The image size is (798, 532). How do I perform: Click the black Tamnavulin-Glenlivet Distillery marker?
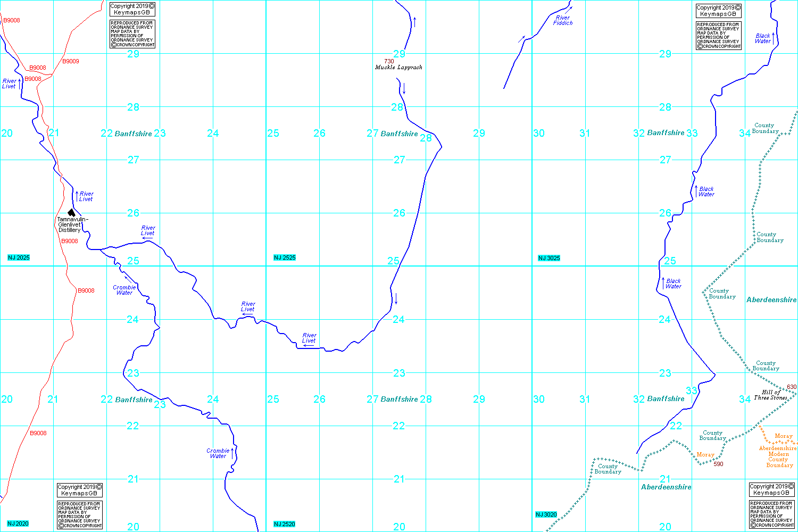click(x=71, y=212)
